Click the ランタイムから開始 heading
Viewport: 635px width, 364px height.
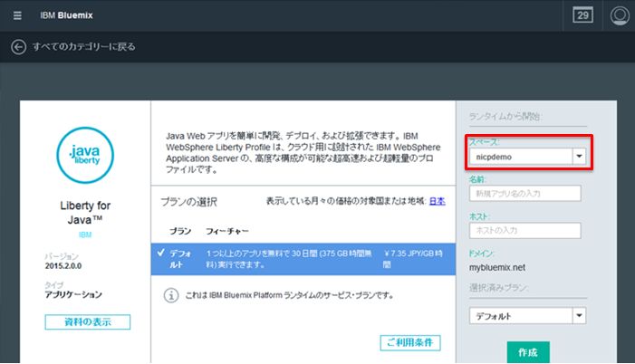505,117
